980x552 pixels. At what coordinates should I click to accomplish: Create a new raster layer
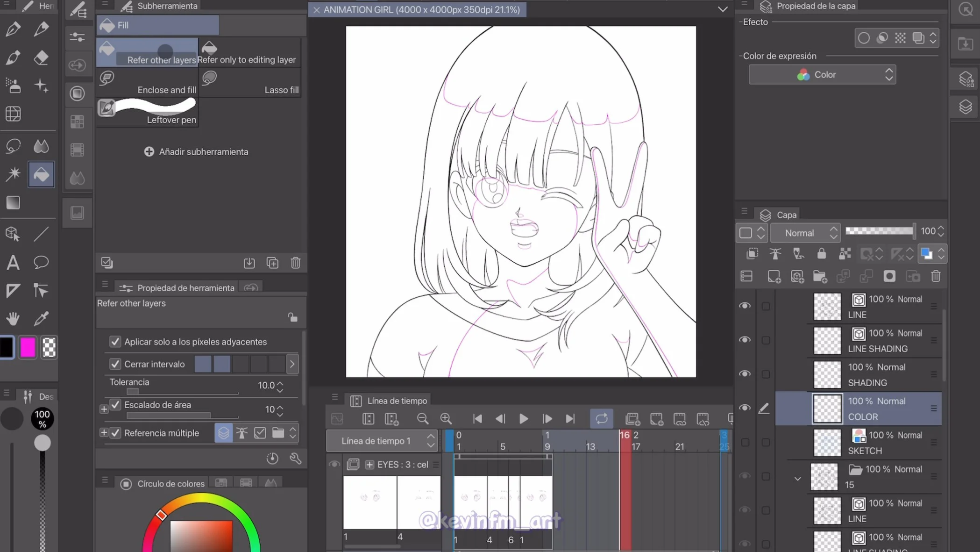pos(774,276)
